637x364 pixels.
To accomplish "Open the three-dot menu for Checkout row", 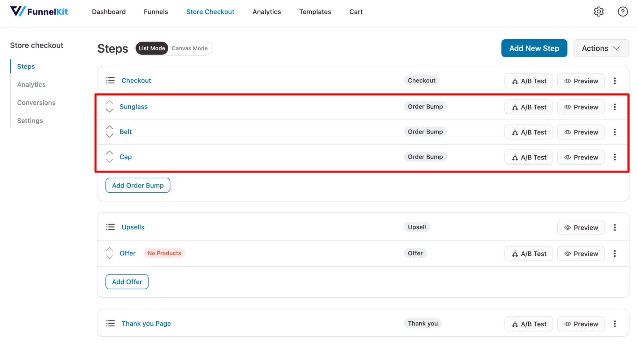I will tap(615, 81).
